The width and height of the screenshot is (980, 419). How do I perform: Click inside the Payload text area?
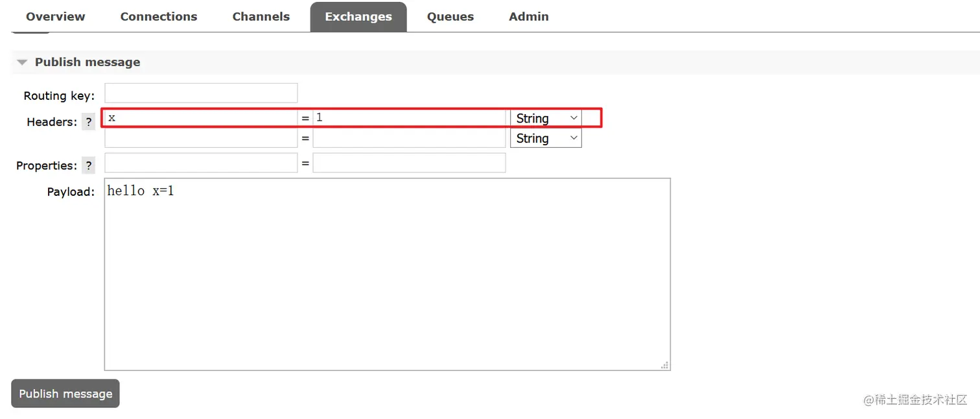tap(388, 274)
